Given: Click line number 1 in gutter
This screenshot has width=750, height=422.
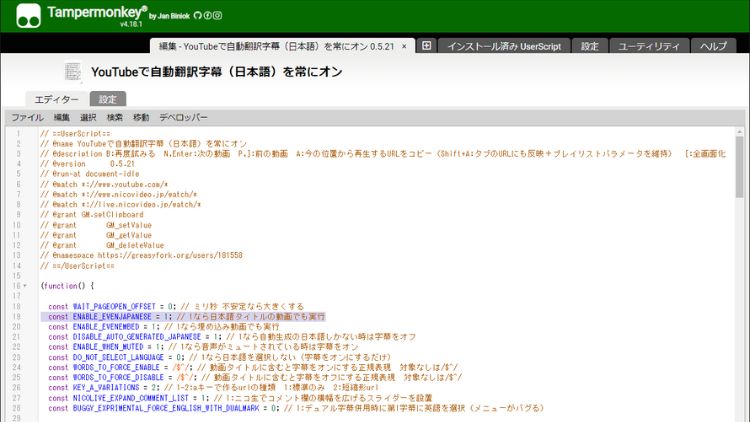Looking at the screenshot, I should 18,133.
